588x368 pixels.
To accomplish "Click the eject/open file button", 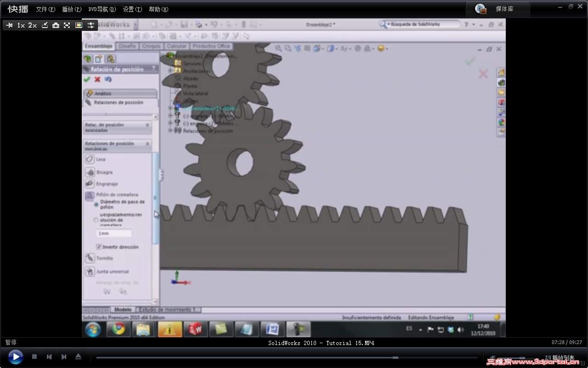I will 78,356.
